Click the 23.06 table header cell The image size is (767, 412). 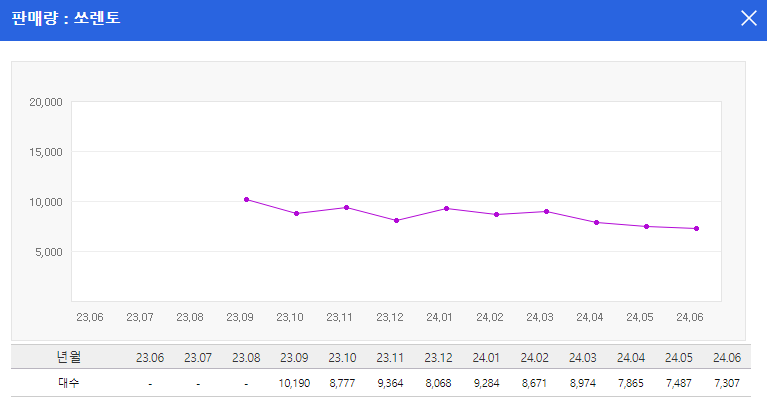(150, 358)
